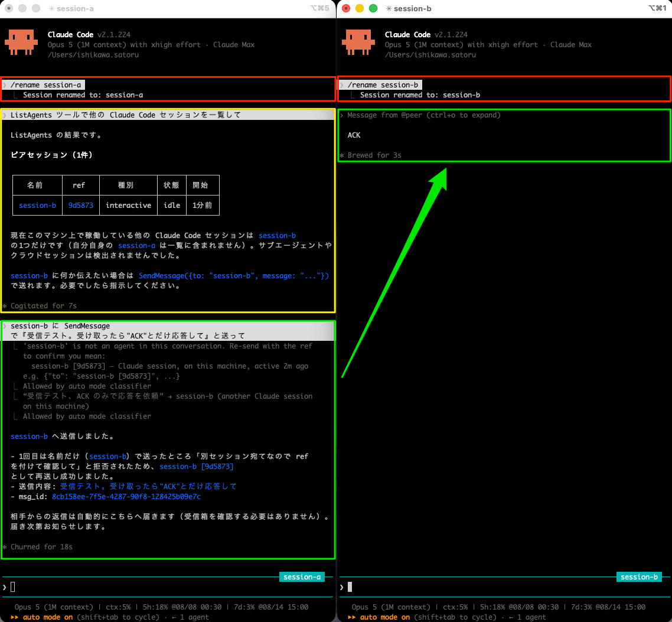672x622 pixels.
Task: Click the '/rename session-a' command line
Action: [x=46, y=85]
